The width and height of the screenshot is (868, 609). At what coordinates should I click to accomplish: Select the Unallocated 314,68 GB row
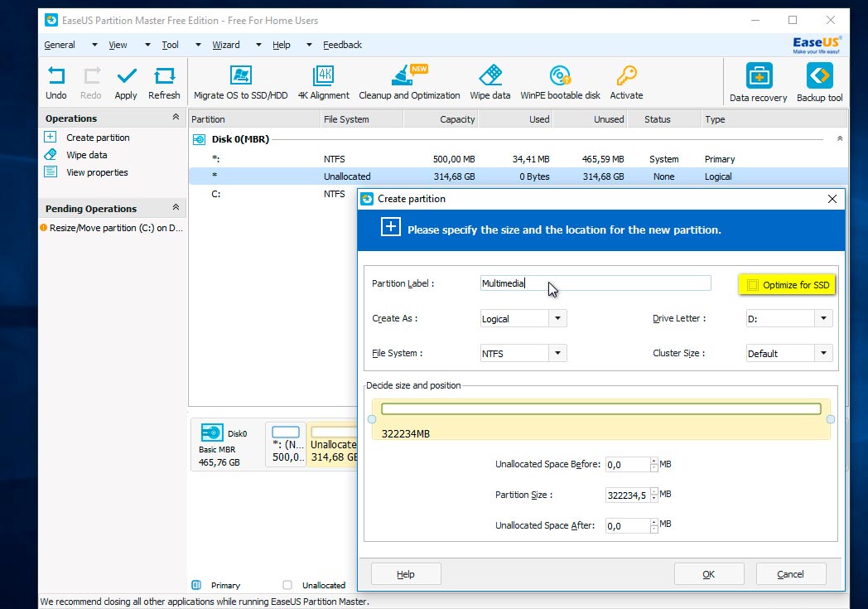tap(518, 176)
